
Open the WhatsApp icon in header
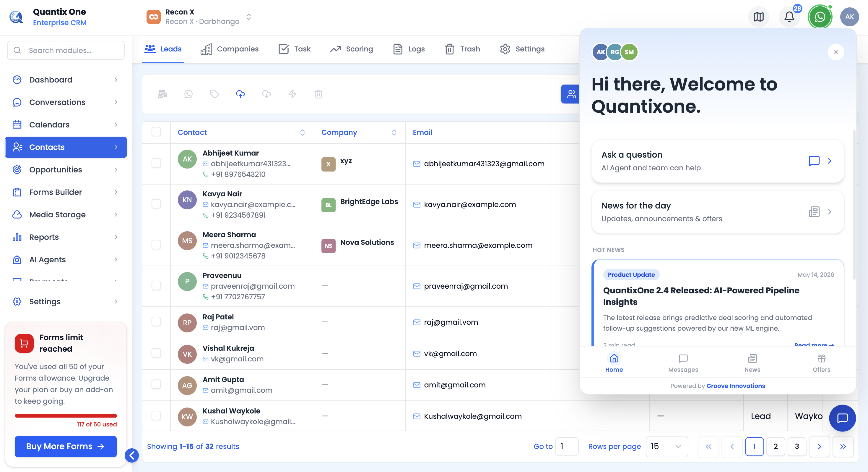(820, 17)
